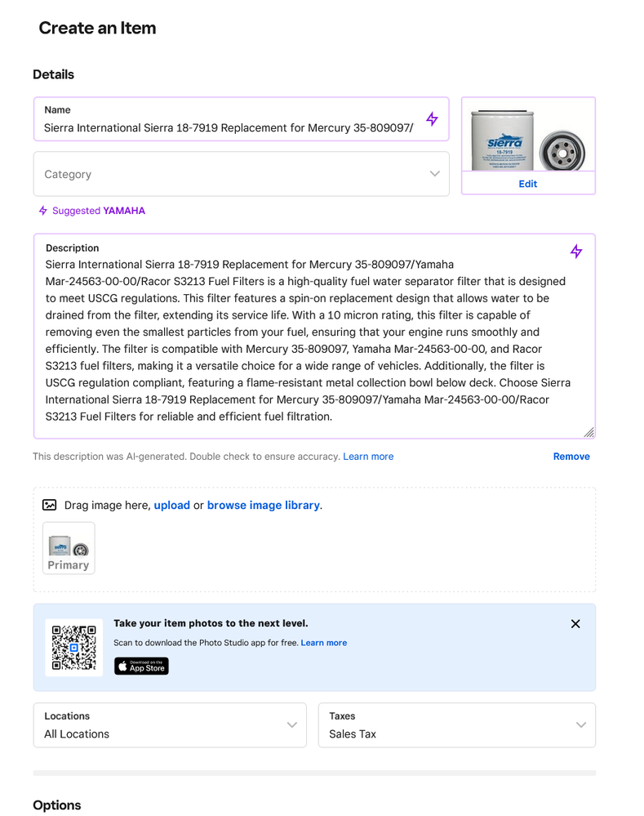Tap the App Store download badge
This screenshot has width=644, height=816.
pos(141,667)
